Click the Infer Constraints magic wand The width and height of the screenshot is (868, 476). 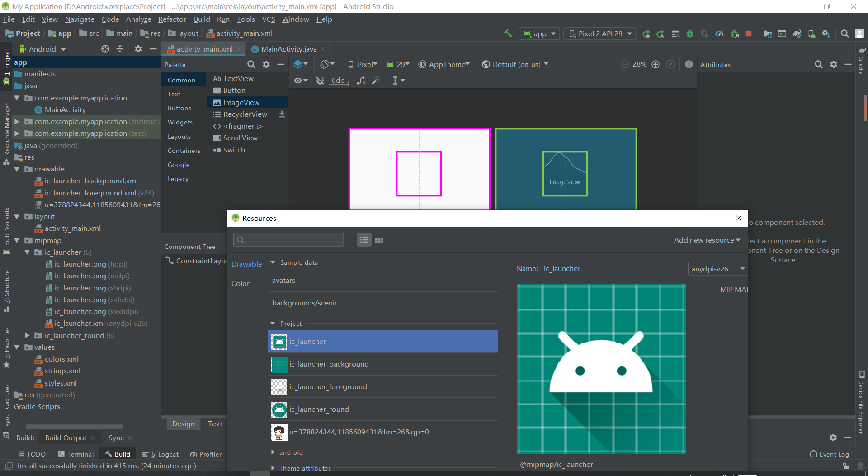pyautogui.click(x=376, y=81)
